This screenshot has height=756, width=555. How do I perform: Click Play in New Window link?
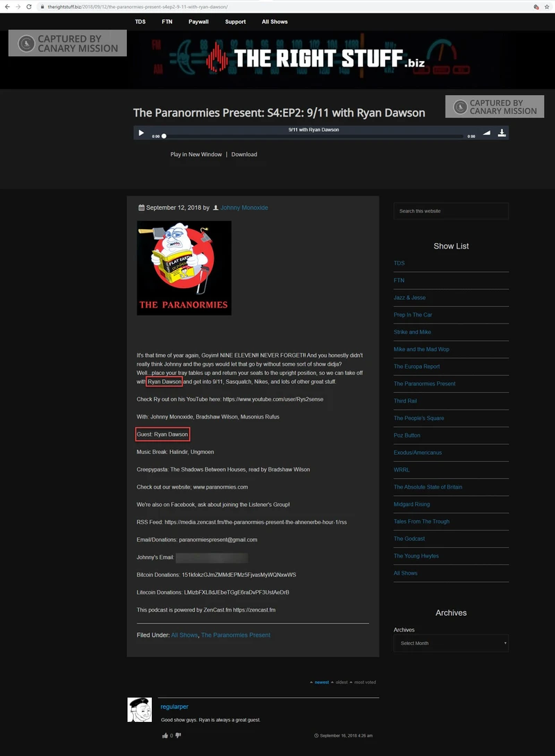196,154
